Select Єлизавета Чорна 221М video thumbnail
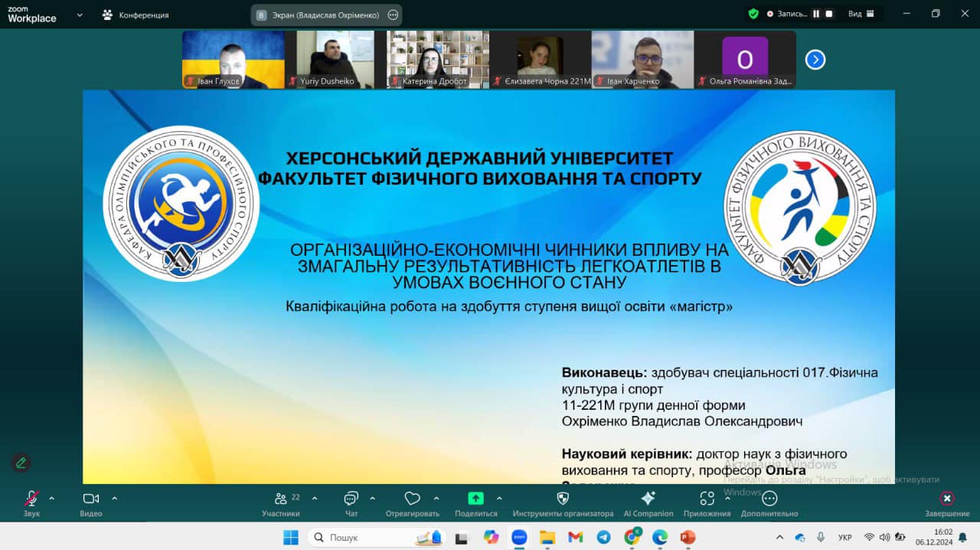 coord(541,60)
